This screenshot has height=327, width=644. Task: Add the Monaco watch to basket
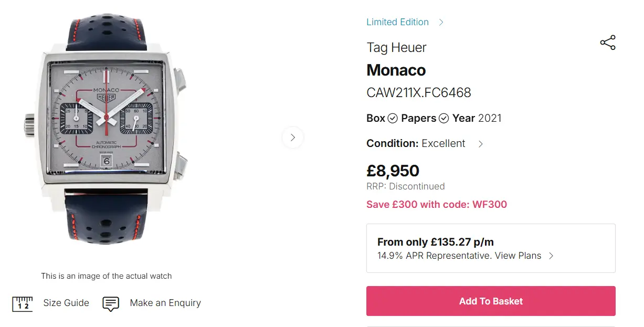pos(491,301)
